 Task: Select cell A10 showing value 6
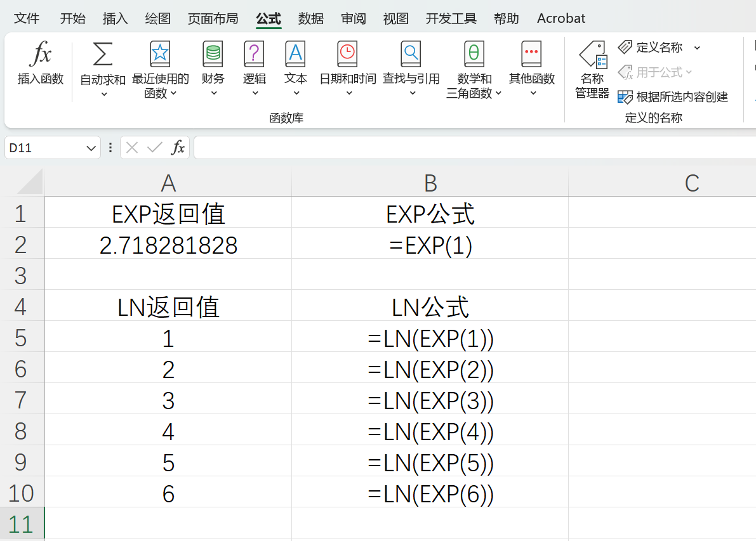click(168, 493)
